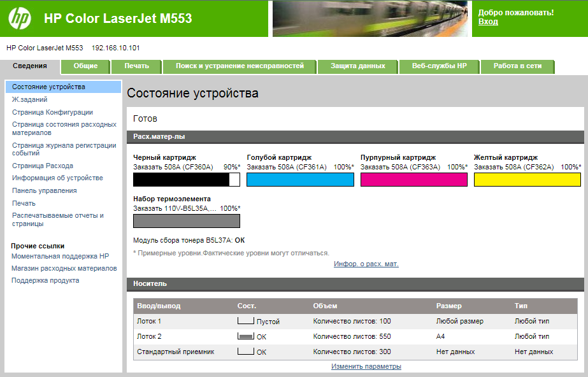Open Поиск и устранение неисправностей tab
The height and width of the screenshot is (377, 588).
tap(240, 66)
